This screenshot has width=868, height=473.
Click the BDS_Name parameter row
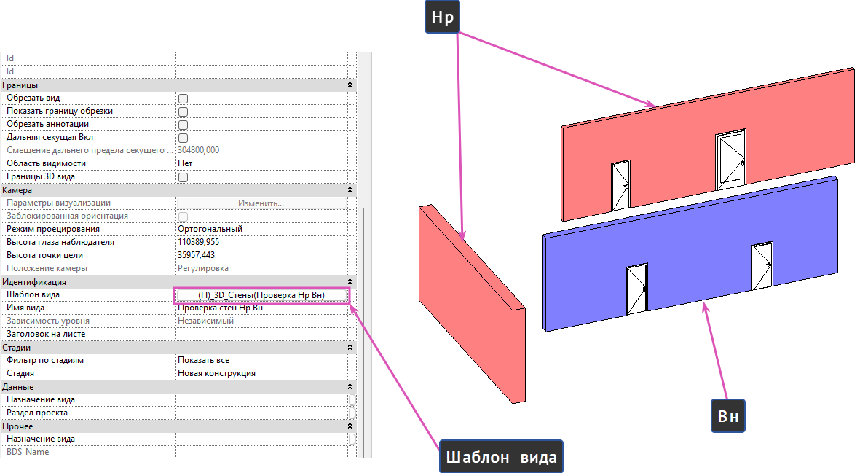point(177,452)
